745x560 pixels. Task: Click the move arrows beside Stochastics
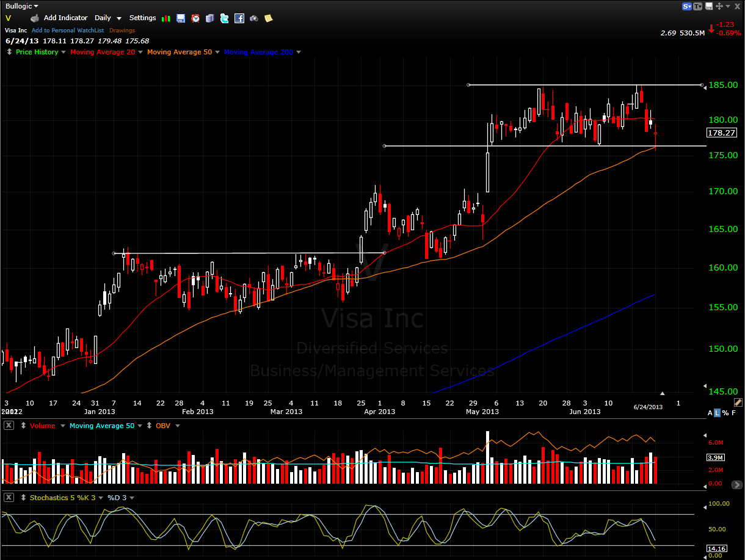click(24, 498)
